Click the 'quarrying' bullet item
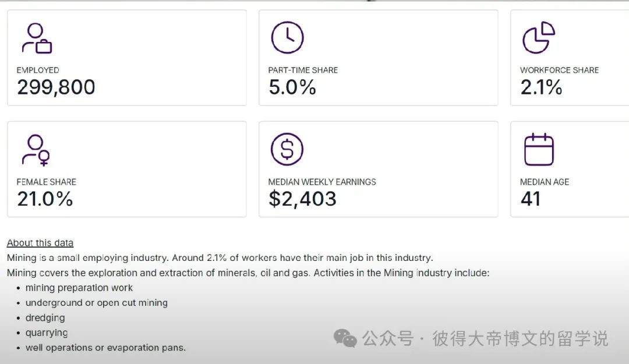The width and height of the screenshot is (629, 364). [x=47, y=333]
